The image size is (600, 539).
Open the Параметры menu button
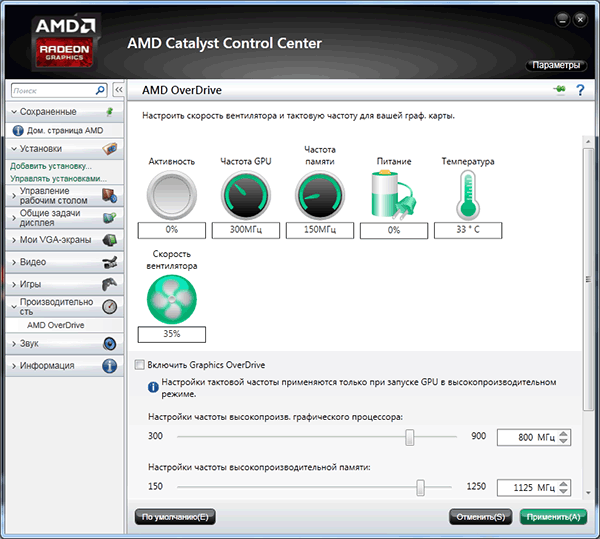[556, 65]
